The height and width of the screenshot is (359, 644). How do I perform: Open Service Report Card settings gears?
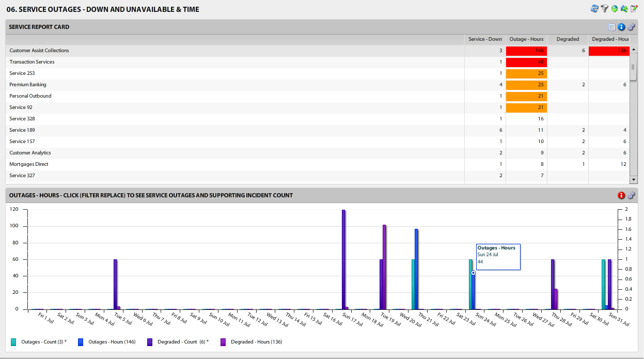tap(631, 27)
